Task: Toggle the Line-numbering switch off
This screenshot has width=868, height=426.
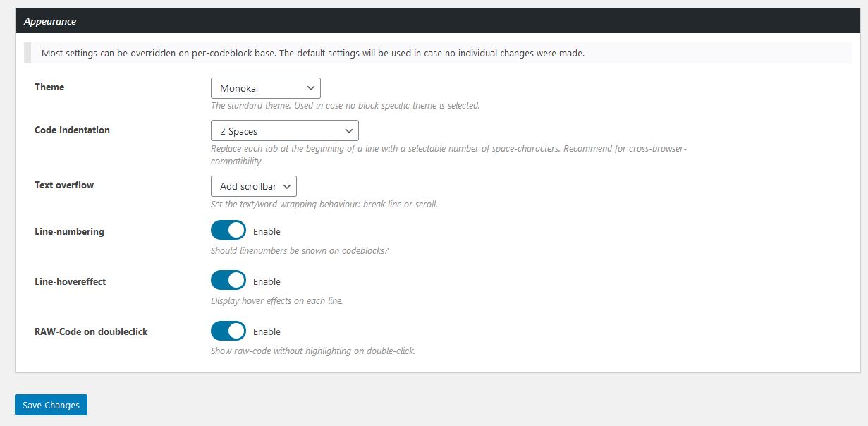Action: coord(228,231)
